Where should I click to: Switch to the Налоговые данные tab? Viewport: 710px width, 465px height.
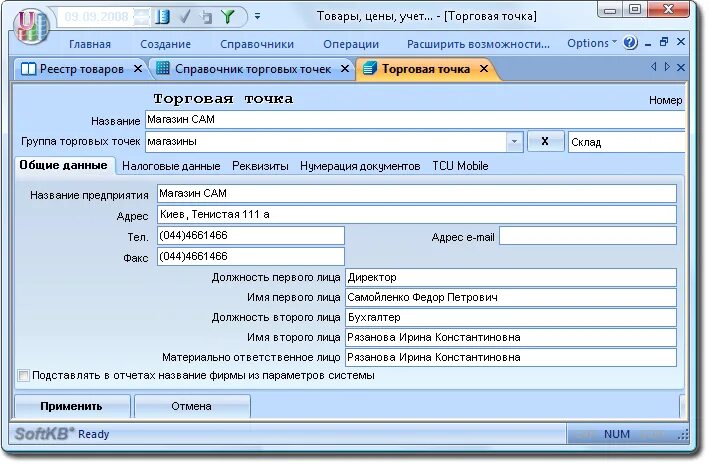[x=171, y=166]
